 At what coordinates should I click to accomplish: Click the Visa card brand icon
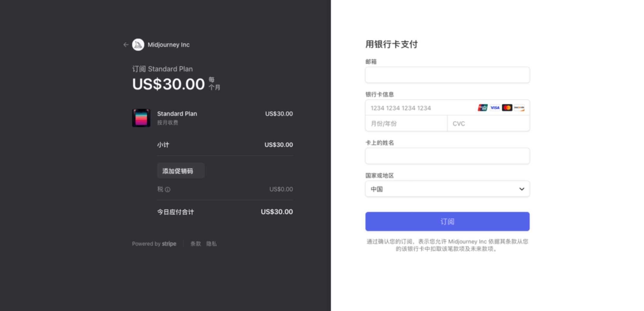(x=494, y=108)
